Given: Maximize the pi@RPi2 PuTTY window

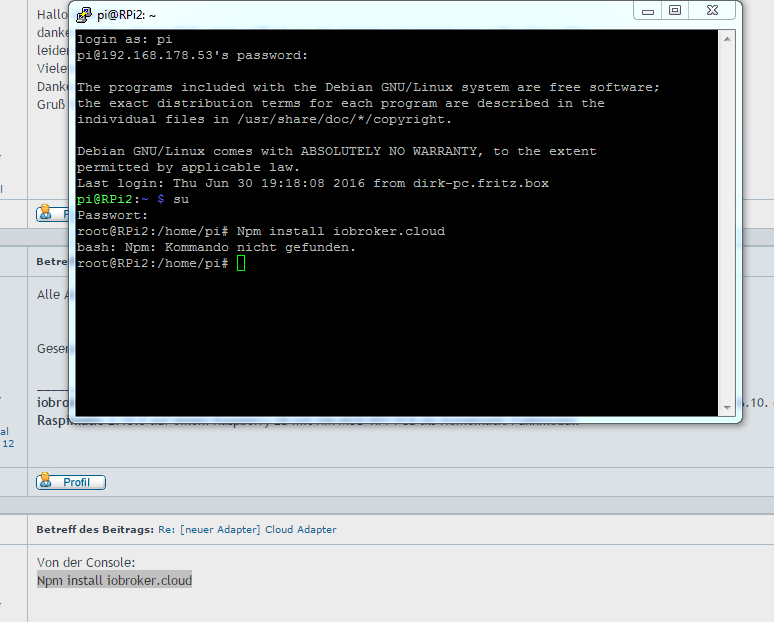Looking at the screenshot, I should coord(675,10).
